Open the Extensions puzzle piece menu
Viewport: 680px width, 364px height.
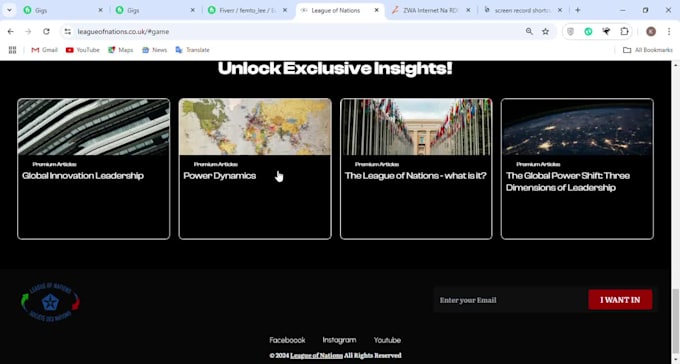click(x=624, y=31)
